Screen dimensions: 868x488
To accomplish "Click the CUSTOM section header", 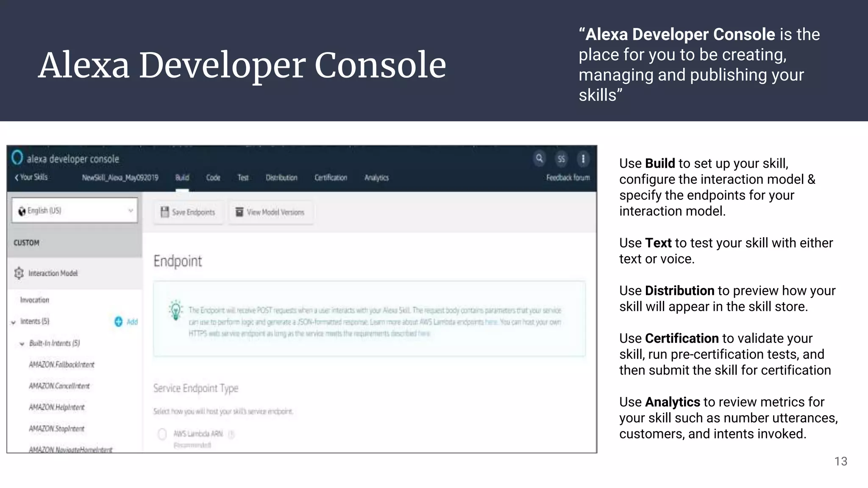I will tap(26, 243).
